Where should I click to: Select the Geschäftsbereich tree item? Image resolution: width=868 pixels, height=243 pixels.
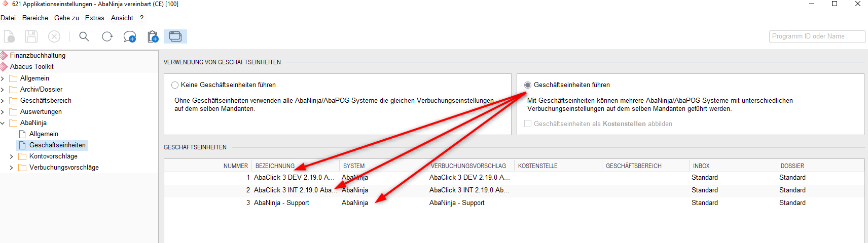(x=46, y=101)
